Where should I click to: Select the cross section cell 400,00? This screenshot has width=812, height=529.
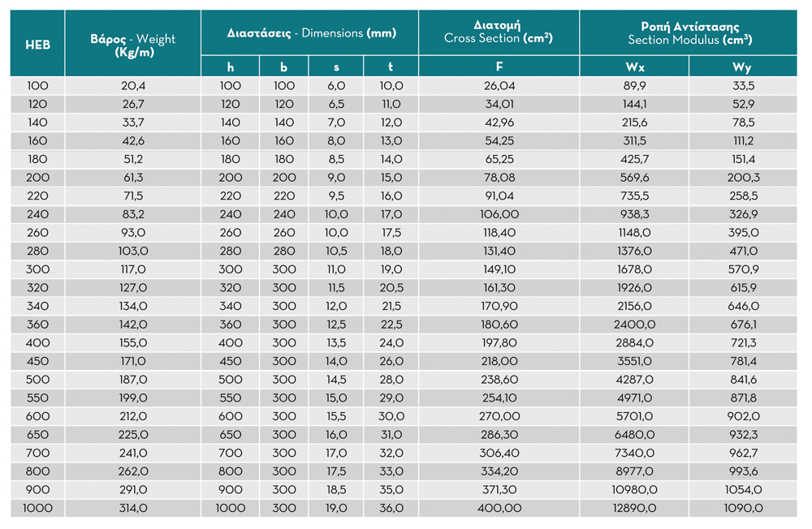coord(499,509)
